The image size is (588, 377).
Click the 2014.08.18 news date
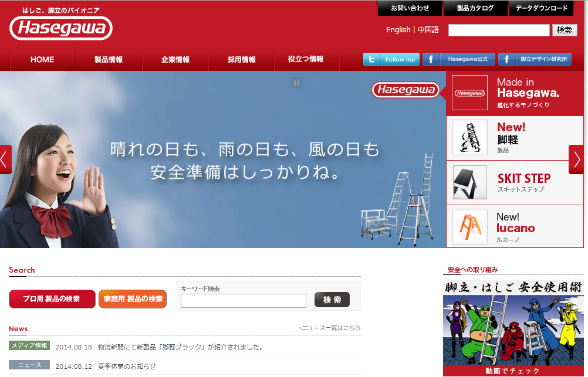click(73, 348)
